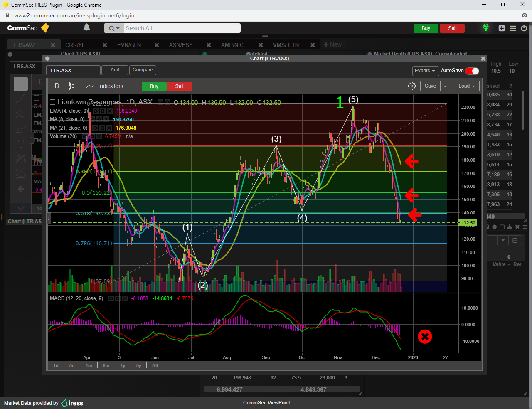This screenshot has width=532, height=409.
Task: Open search type dropdown
Action: (x=114, y=28)
